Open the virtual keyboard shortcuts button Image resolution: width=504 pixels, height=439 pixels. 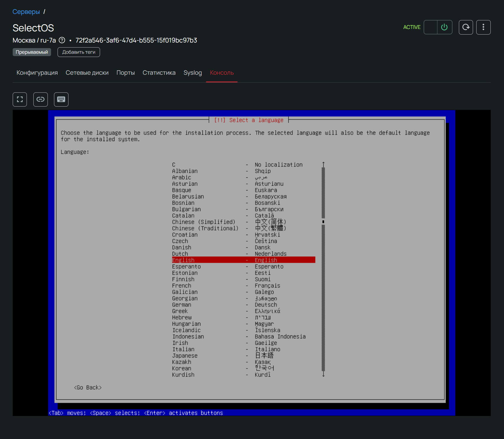pyautogui.click(x=61, y=99)
